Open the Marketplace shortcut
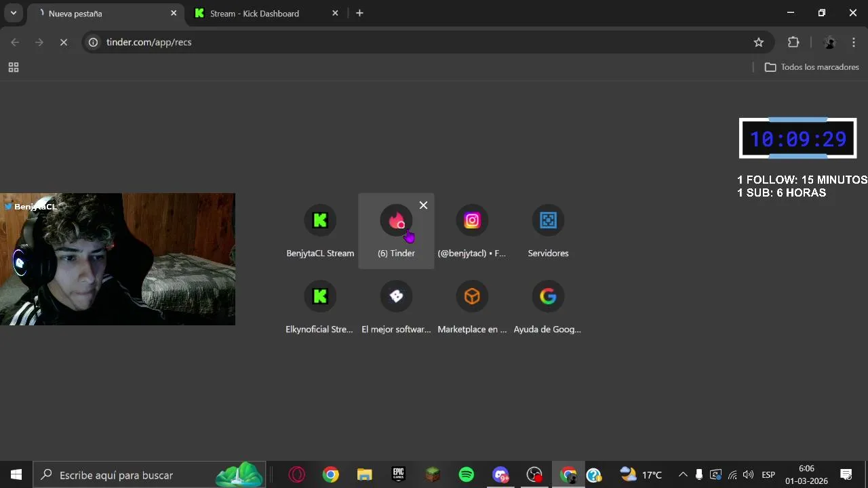 click(x=472, y=307)
